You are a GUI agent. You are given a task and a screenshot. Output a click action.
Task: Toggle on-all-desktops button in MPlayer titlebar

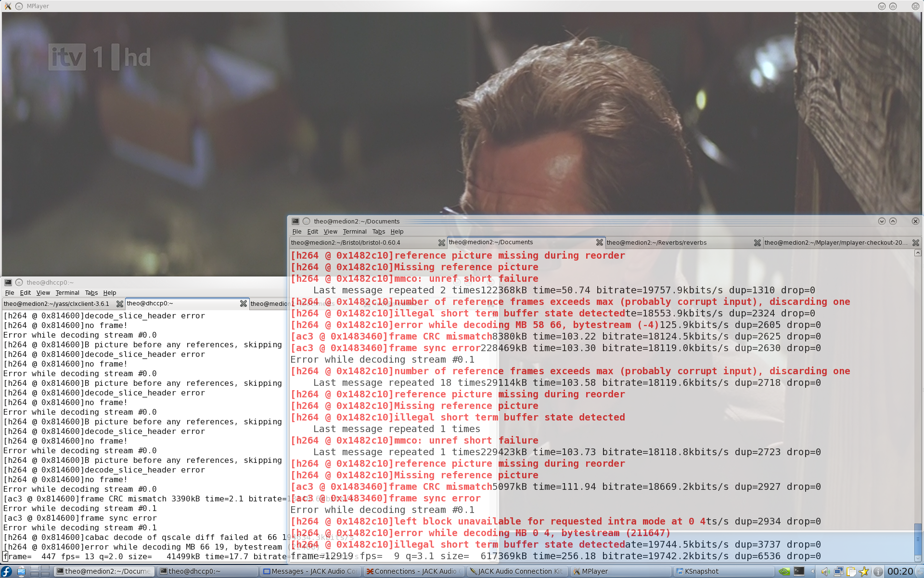[x=19, y=6]
